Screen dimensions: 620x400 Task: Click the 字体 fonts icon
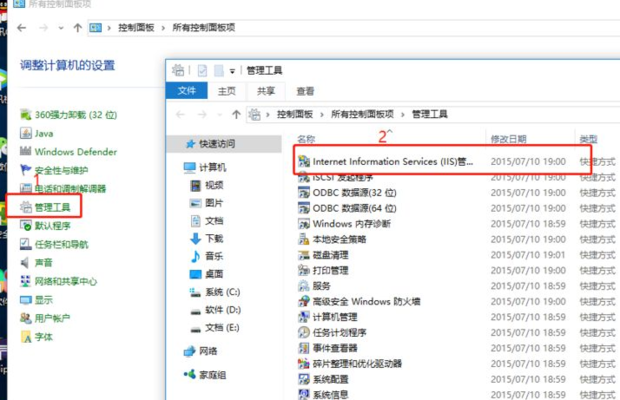tap(26, 337)
